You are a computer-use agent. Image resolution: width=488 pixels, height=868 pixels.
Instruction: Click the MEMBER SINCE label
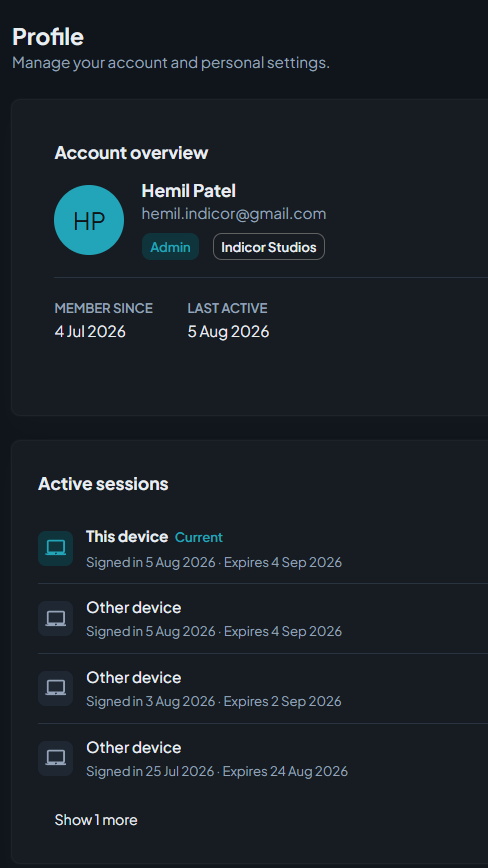103,308
